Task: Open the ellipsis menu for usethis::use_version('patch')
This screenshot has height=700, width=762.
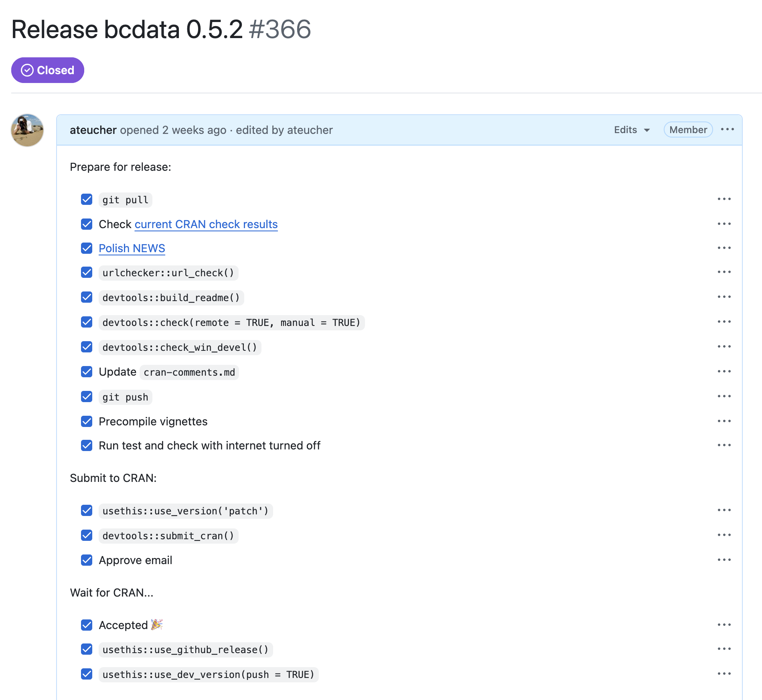Action: point(724,510)
